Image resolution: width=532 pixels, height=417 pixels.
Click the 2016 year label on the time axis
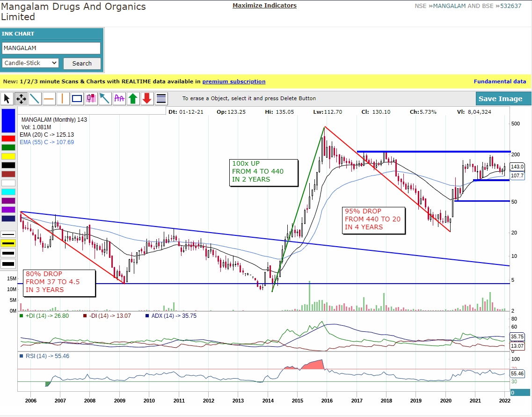click(327, 401)
